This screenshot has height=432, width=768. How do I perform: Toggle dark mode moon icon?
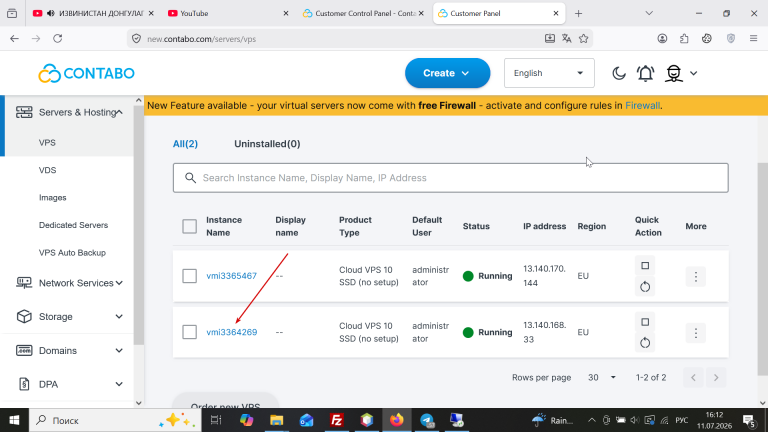coord(619,73)
